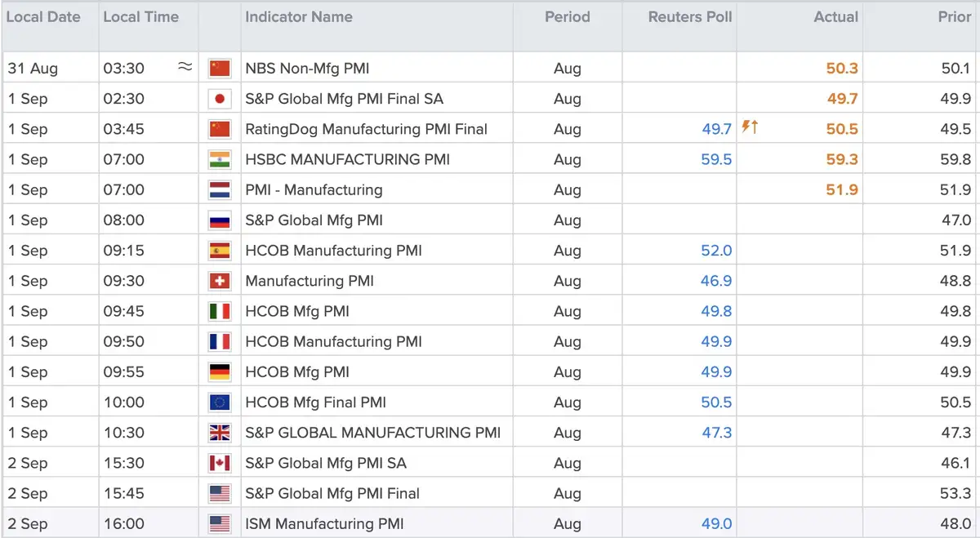Click the Actual column header

click(x=836, y=16)
